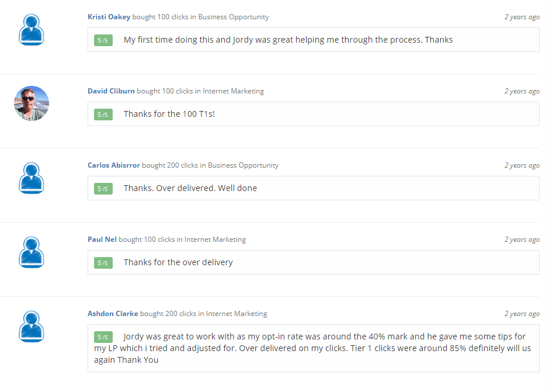Open the Paul Nel name link
Screen dimensions: 553x392
(102, 239)
